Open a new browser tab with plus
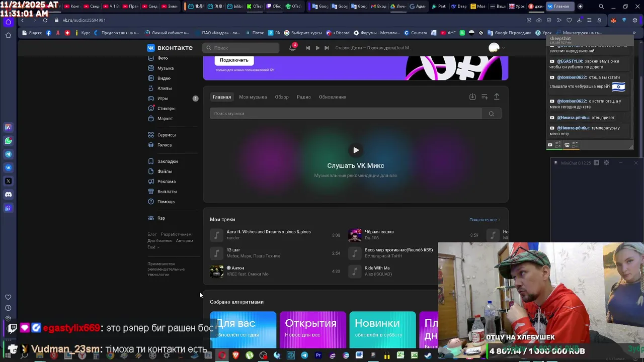 (580, 7)
